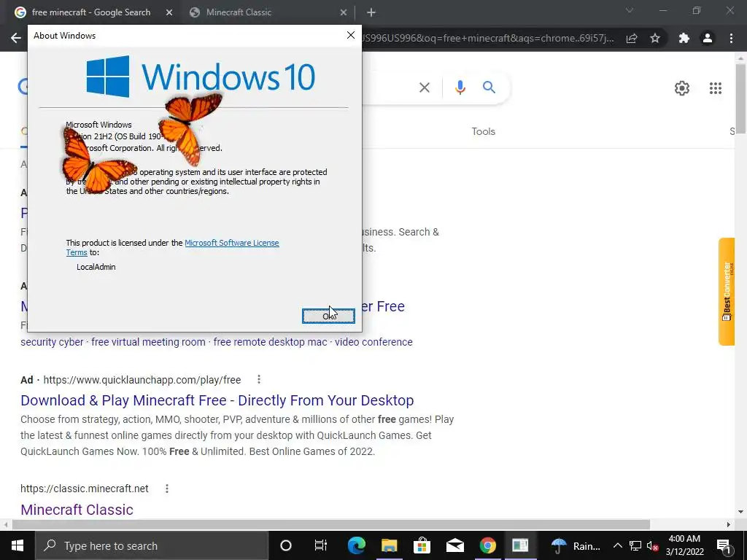
Task: Open the 'video conference' ad link
Action: click(x=373, y=342)
